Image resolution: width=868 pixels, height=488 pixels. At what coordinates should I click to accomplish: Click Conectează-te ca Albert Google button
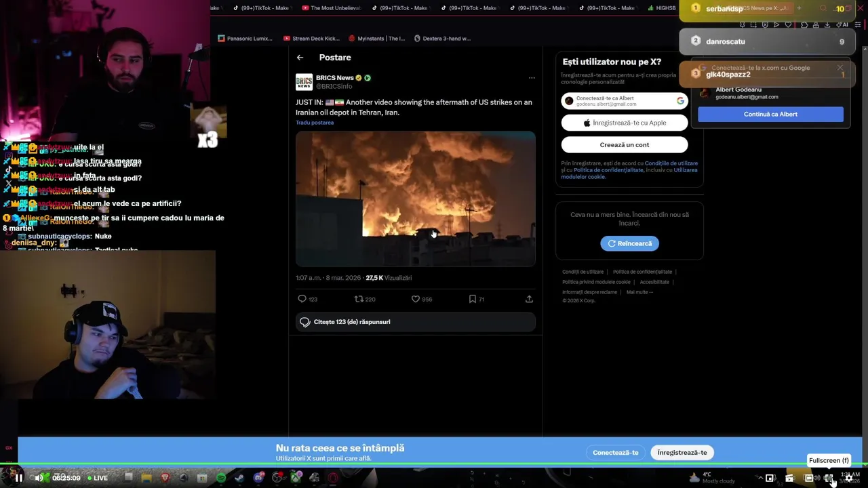click(625, 101)
